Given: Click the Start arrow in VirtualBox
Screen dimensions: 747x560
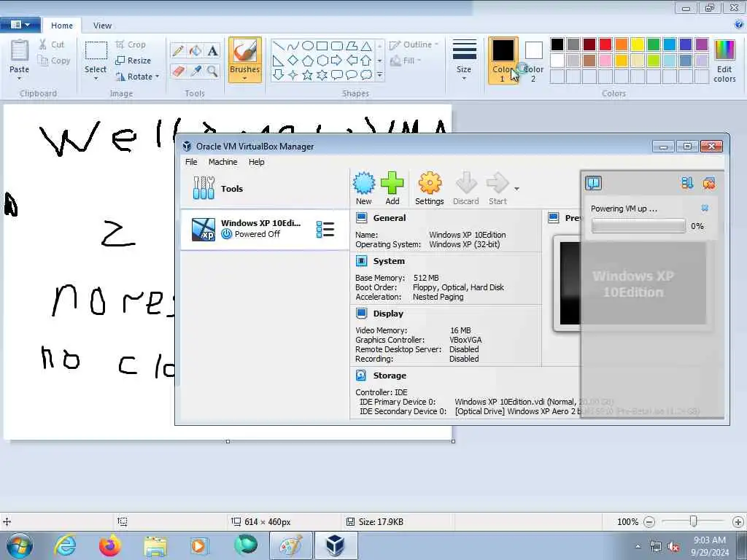Looking at the screenshot, I should 498,189.
